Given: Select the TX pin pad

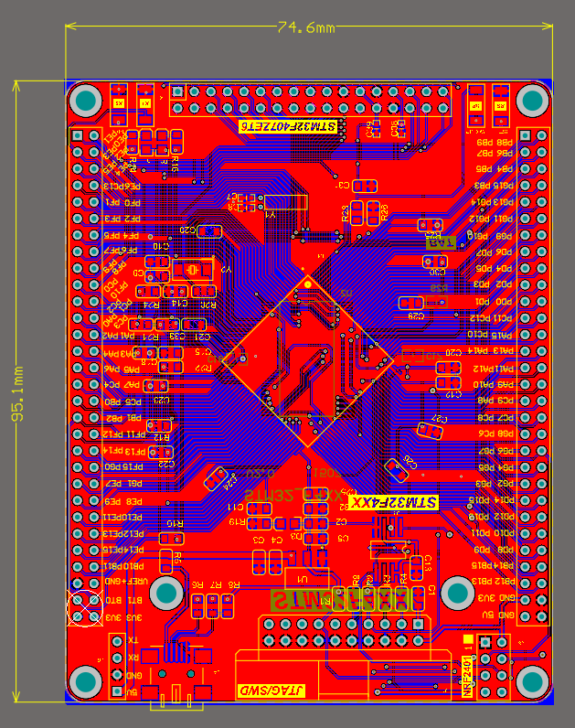Looking at the screenshot, I should tap(117, 641).
